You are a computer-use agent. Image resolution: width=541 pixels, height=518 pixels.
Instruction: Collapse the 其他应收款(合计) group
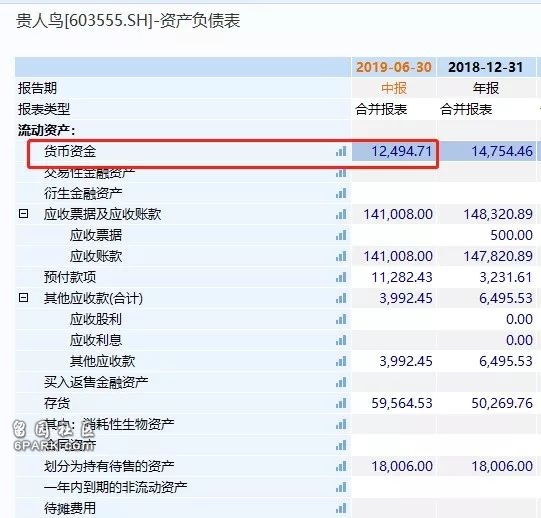point(23,297)
